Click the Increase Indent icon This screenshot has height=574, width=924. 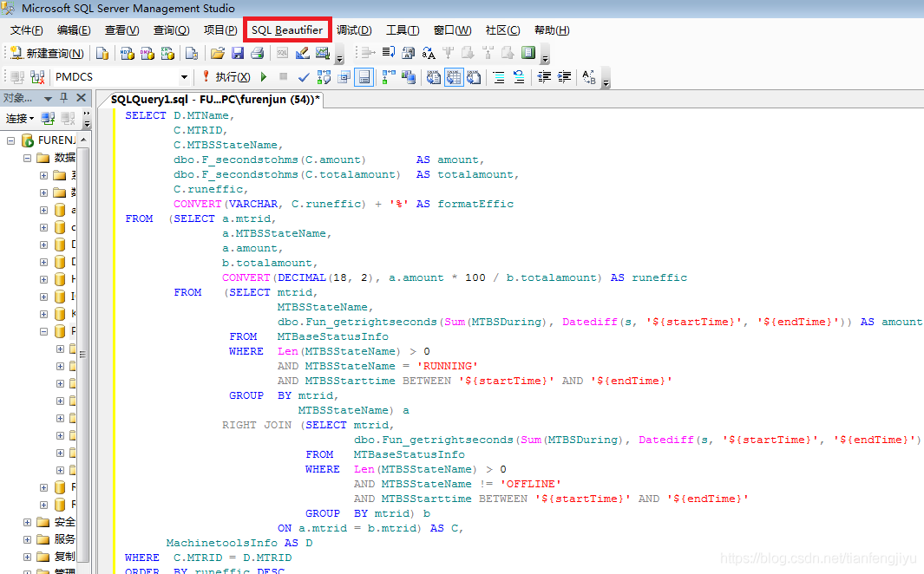(x=564, y=77)
